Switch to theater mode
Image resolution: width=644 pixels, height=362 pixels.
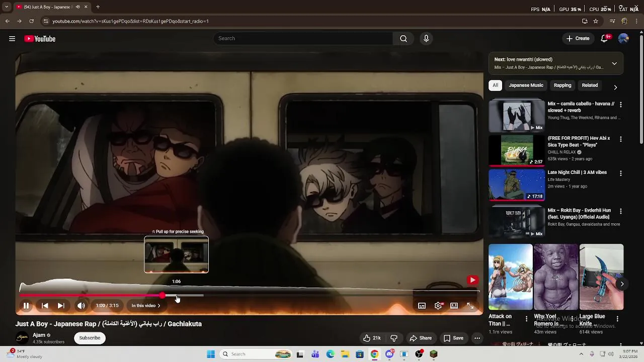tap(454, 306)
